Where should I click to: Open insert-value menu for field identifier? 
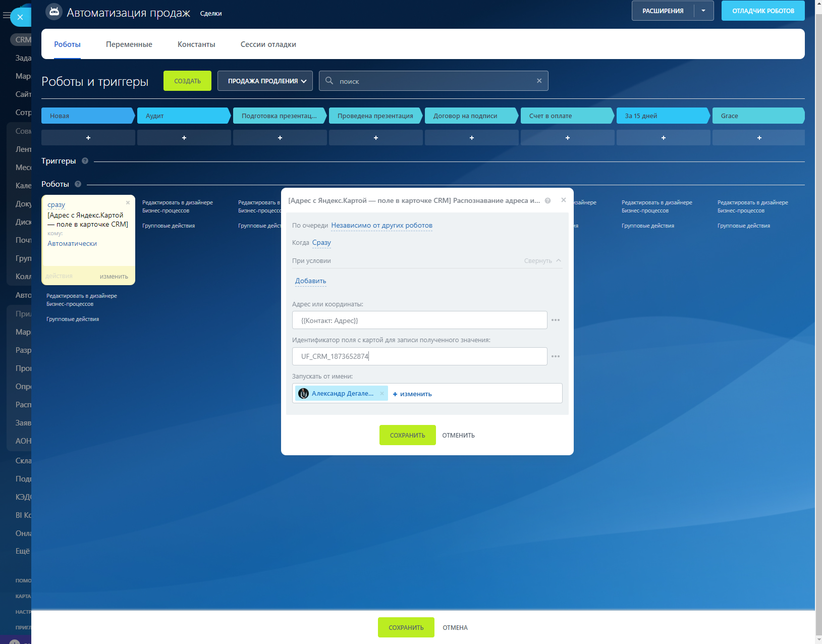tap(556, 356)
